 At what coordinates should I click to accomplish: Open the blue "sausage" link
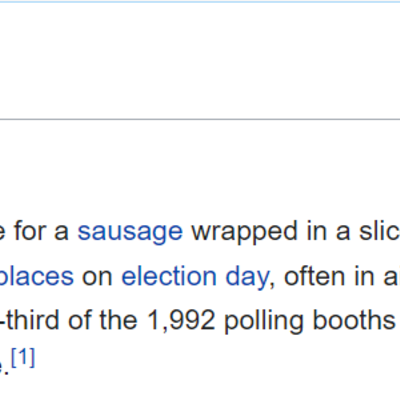pos(130,232)
